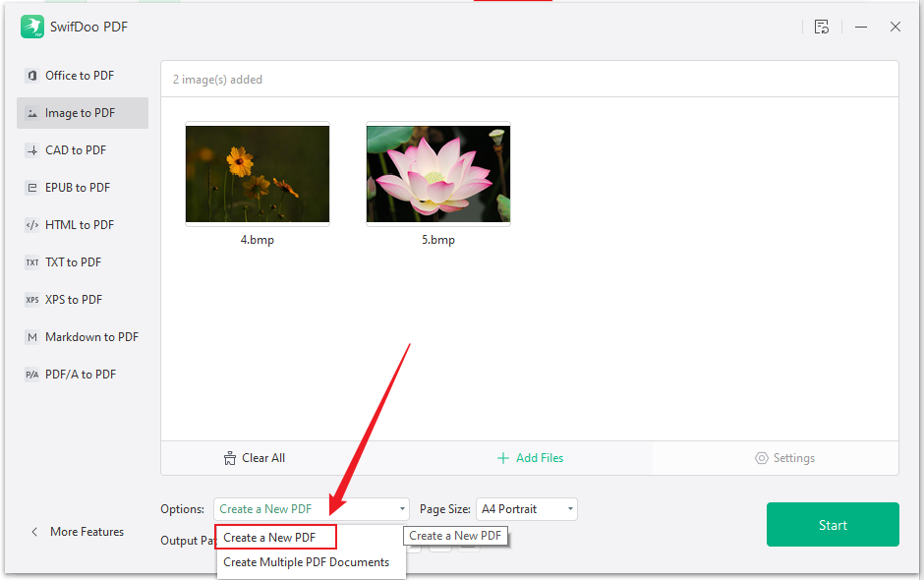Expand the Page Size A4 Portrait dropdown
Image resolution: width=924 pixels, height=580 pixels.
[x=526, y=509]
